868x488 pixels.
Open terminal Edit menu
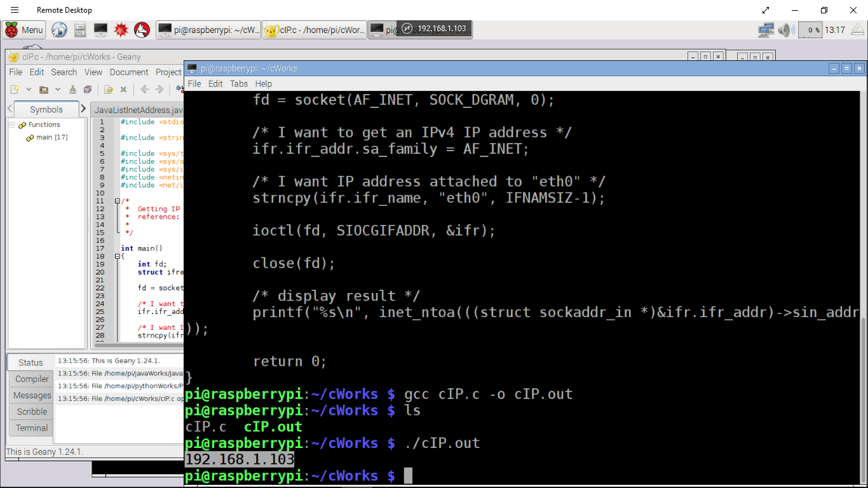(215, 84)
